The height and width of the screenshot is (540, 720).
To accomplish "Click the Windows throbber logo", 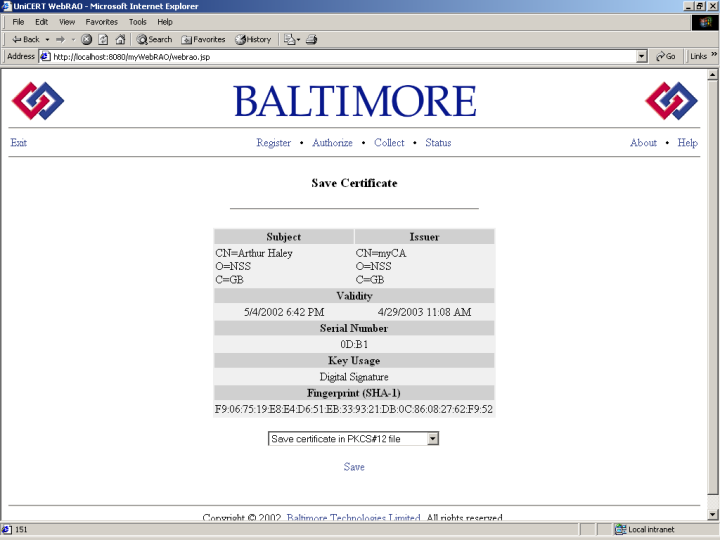I will coord(705,22).
